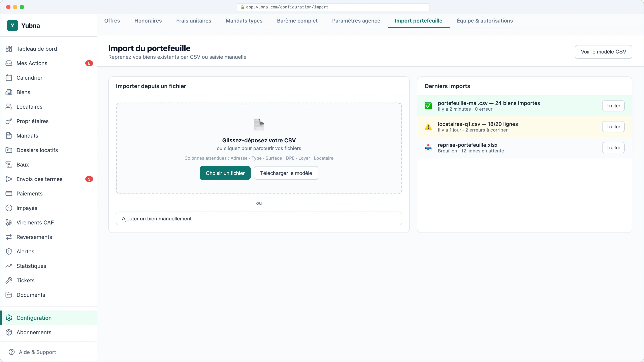This screenshot has height=362, width=644.
Task: Click Traiter for locataires-q1.csv
Action: [613, 127]
